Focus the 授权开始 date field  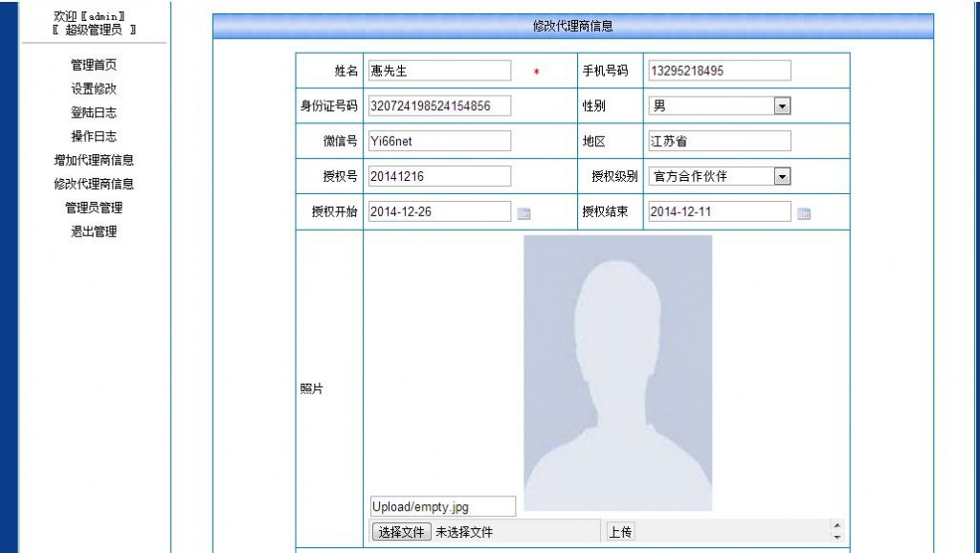point(439,211)
